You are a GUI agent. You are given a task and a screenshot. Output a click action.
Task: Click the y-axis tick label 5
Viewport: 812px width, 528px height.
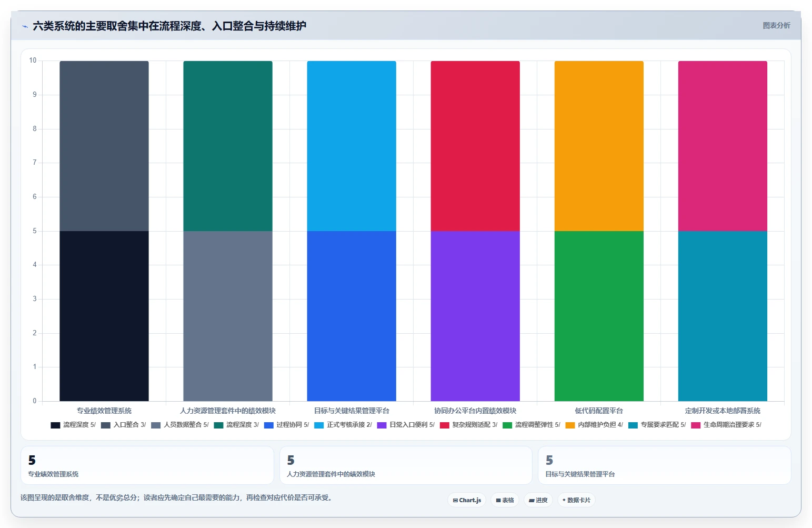pos(35,231)
